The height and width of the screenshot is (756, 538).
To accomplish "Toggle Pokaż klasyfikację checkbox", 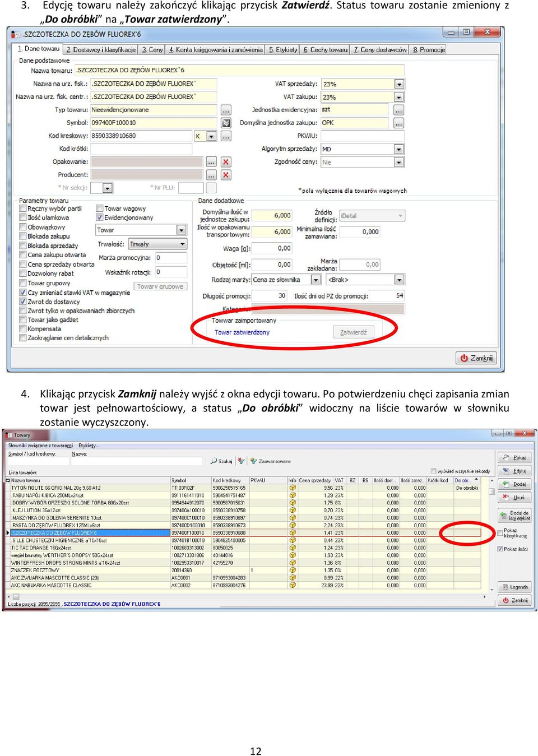I will [500, 533].
